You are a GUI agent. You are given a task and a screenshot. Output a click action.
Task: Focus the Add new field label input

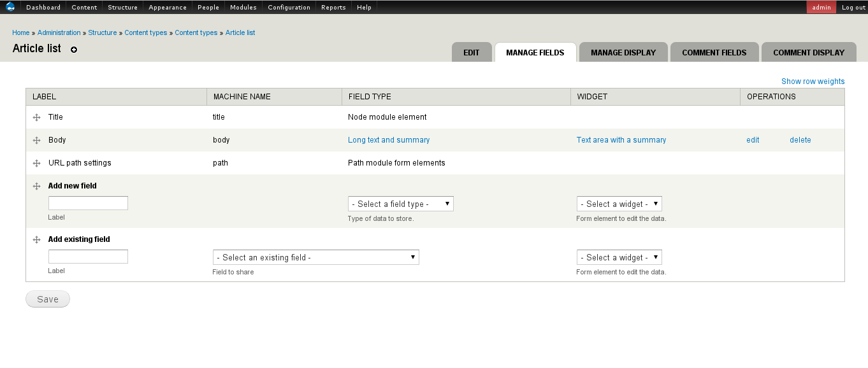pos(88,203)
